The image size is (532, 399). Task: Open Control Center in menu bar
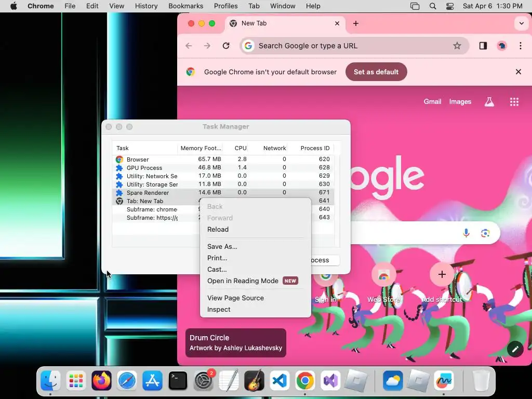point(450,6)
